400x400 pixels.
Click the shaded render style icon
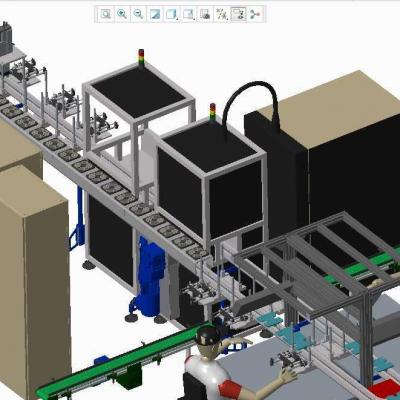[155, 14]
